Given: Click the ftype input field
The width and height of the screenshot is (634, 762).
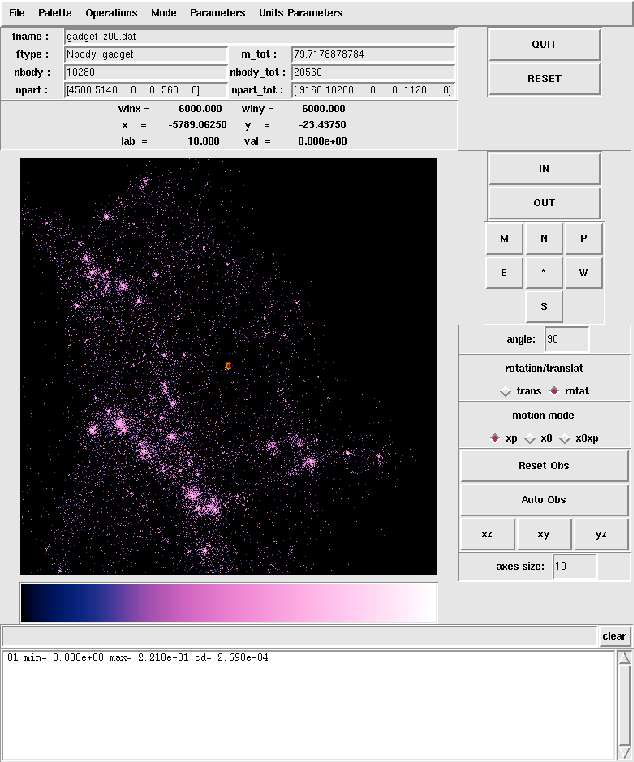Looking at the screenshot, I should [146, 54].
